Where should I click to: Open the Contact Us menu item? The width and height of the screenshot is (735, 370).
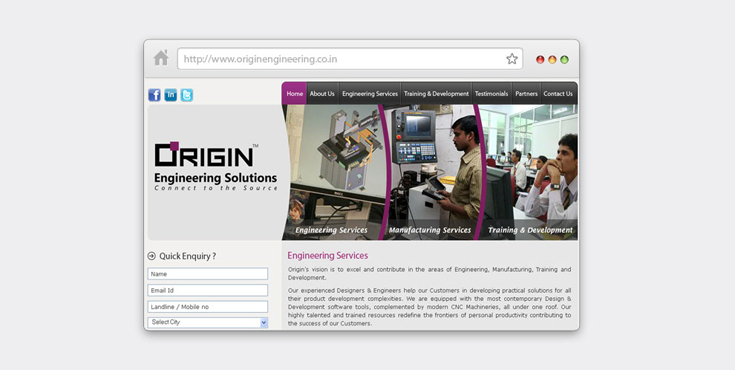pyautogui.click(x=558, y=93)
